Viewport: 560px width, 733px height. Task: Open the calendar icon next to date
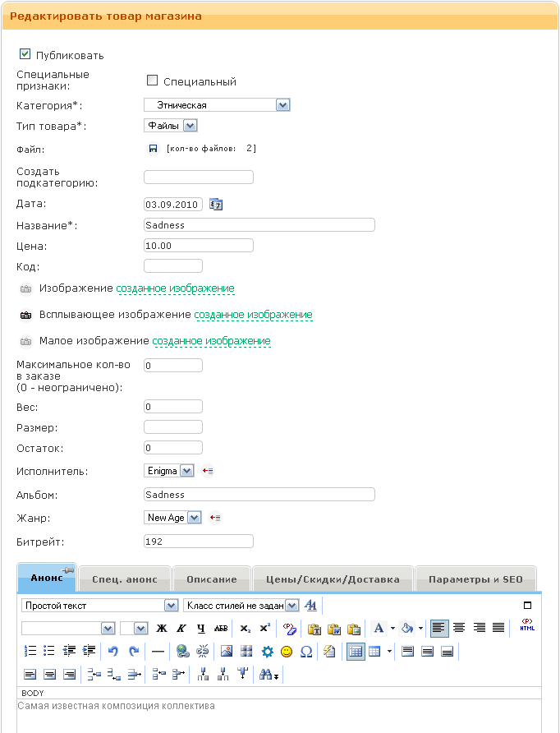[x=216, y=205]
